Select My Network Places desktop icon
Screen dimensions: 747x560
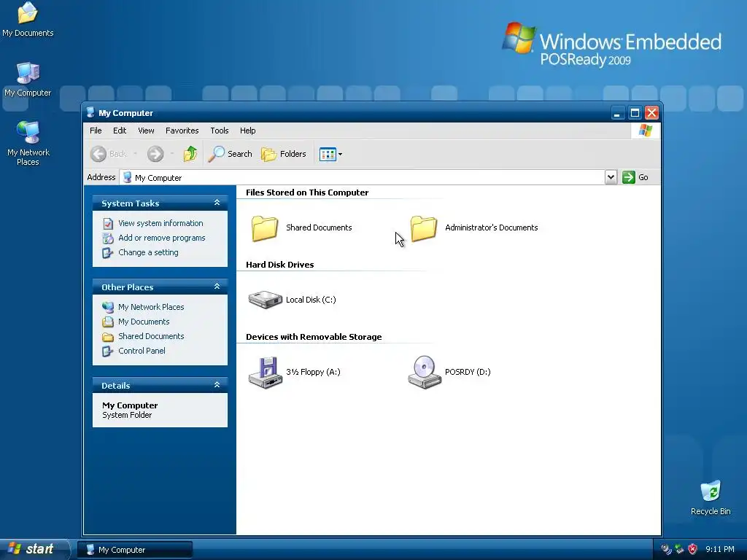click(x=28, y=144)
